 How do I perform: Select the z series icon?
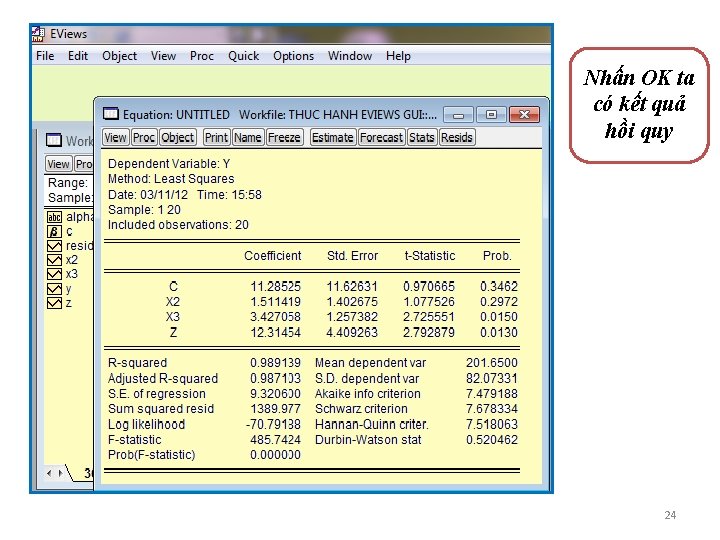[x=54, y=303]
